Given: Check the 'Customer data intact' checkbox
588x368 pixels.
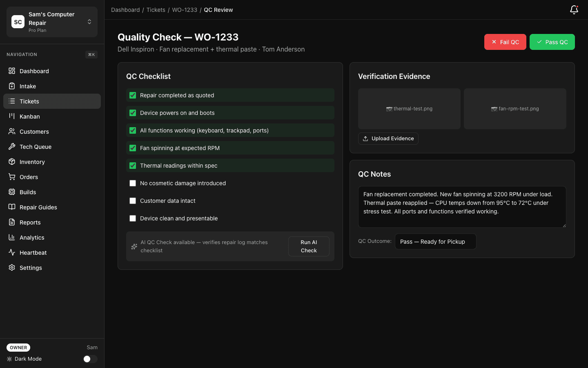Looking at the screenshot, I should [133, 201].
